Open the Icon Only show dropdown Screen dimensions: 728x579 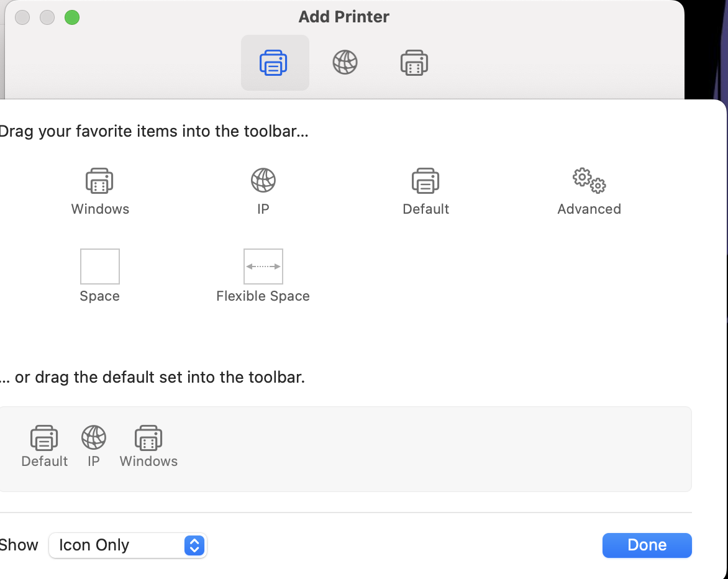click(x=128, y=545)
